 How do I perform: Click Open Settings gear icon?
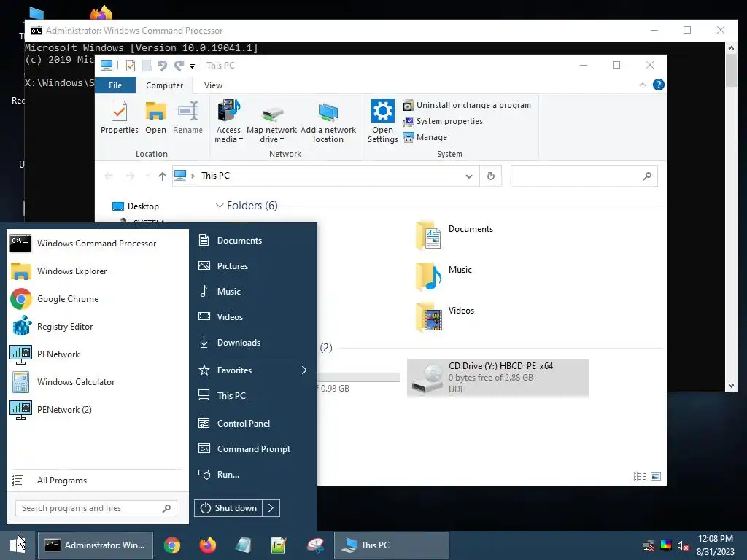(x=382, y=122)
